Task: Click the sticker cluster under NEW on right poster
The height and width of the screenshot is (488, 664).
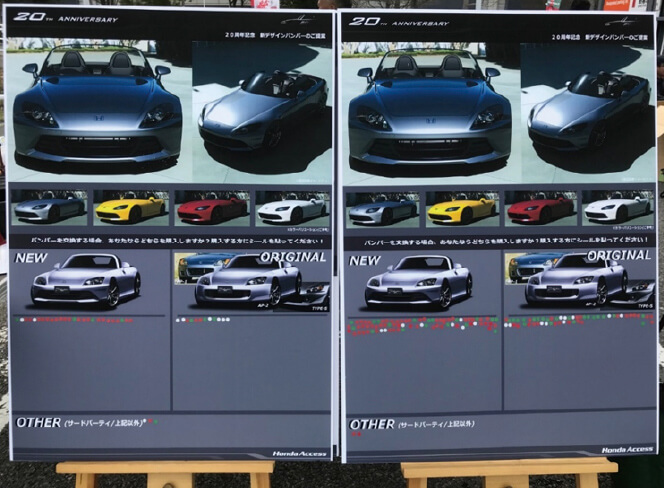Action: [x=423, y=325]
